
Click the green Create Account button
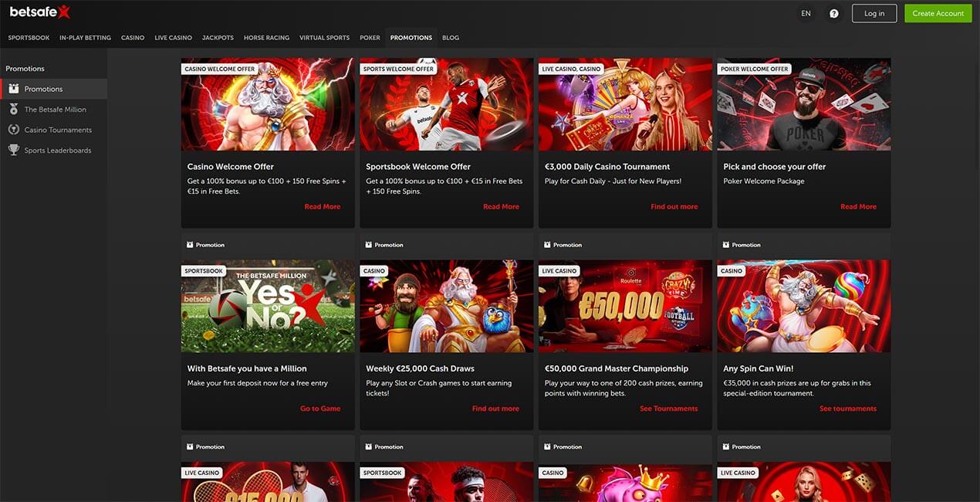938,13
